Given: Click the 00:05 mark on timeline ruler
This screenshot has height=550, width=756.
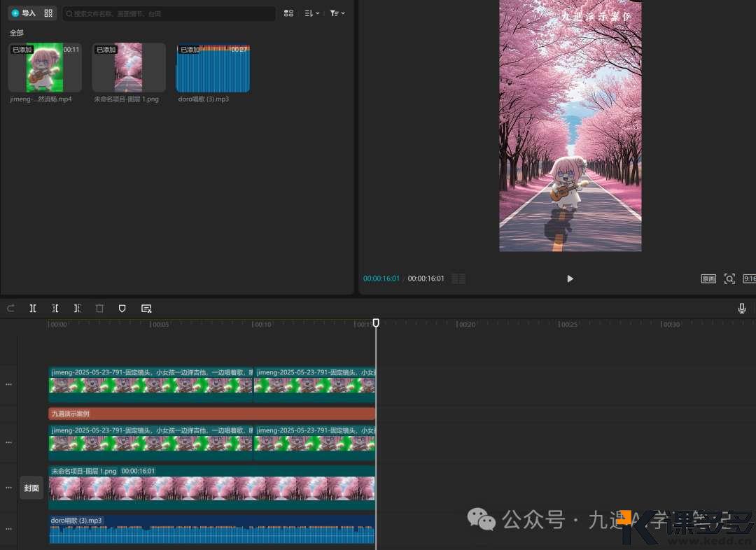Looking at the screenshot, I should point(160,325).
